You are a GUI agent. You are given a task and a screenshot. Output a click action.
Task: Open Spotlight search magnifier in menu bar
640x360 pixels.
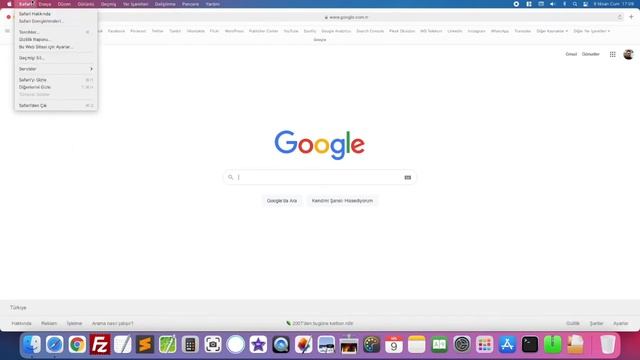coord(575,4)
